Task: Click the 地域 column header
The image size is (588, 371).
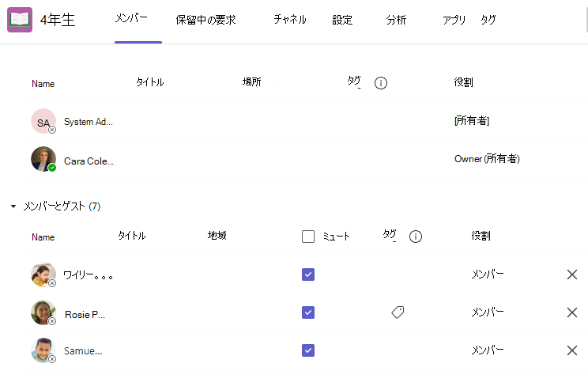Action: pyautogui.click(x=217, y=236)
